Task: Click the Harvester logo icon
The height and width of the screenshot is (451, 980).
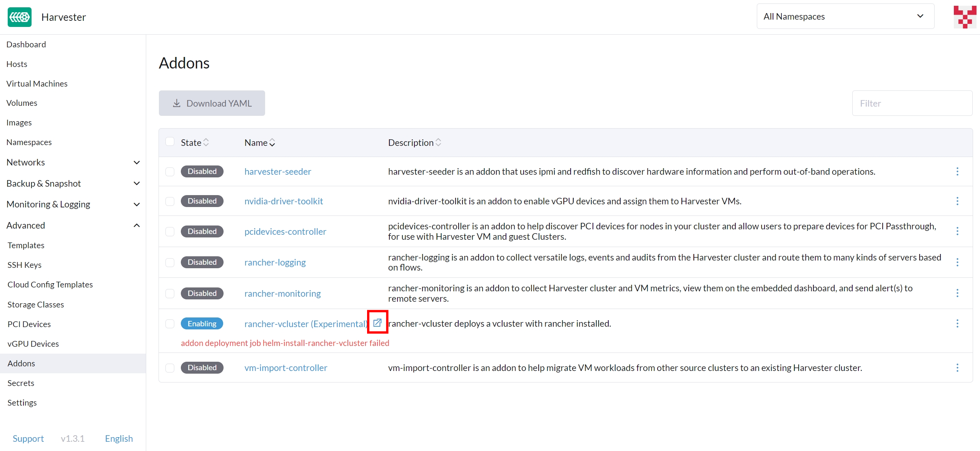Action: 20,17
